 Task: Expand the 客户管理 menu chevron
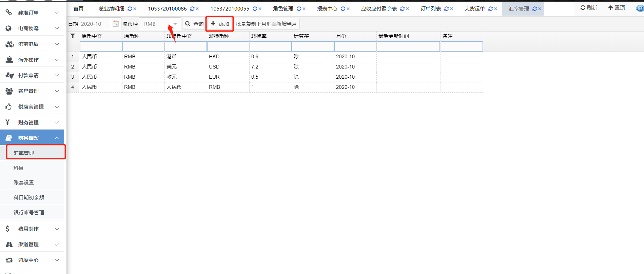57,91
